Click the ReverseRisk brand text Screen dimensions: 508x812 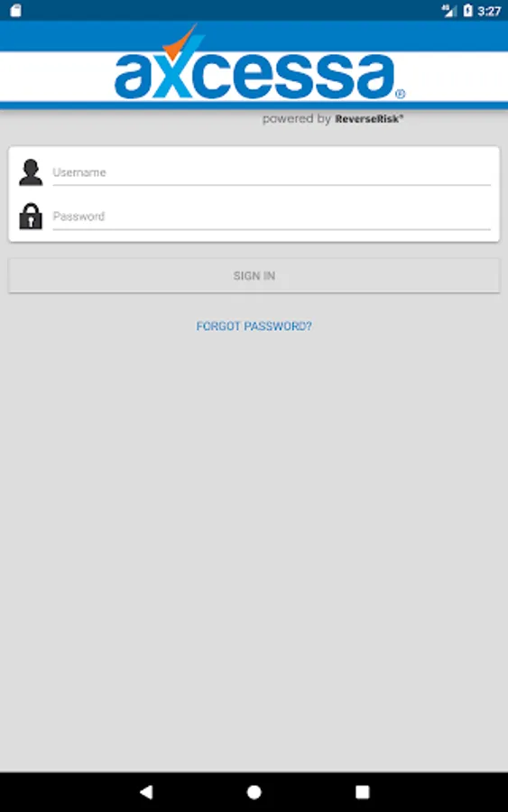click(369, 118)
